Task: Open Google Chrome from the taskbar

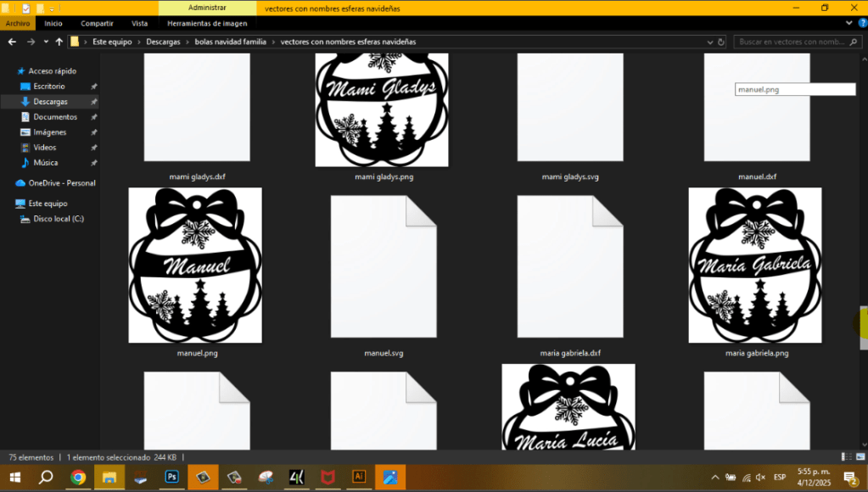Action: tap(78, 477)
